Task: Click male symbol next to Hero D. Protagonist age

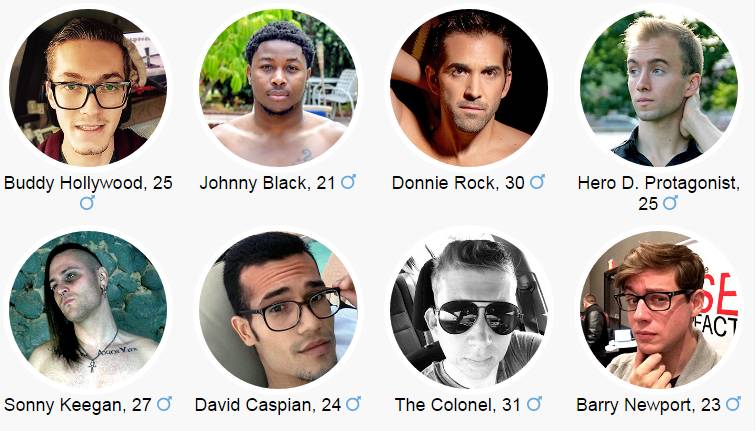Action: [x=670, y=203]
